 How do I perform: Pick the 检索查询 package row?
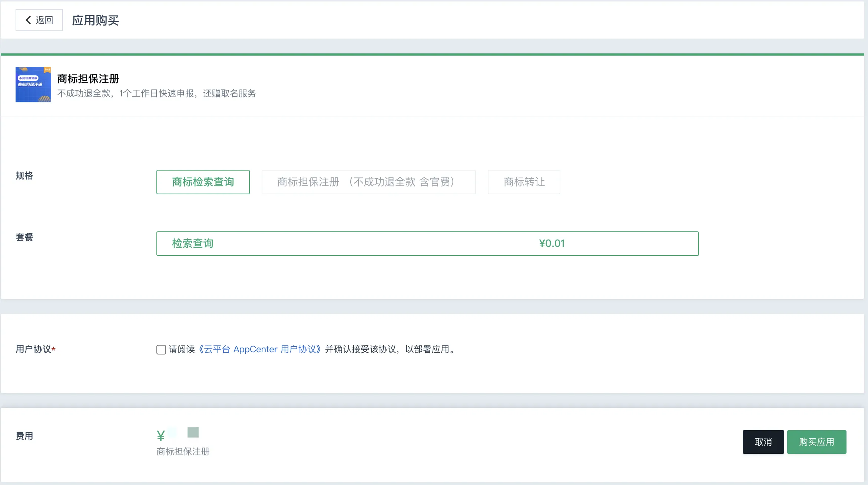pyautogui.click(x=427, y=244)
